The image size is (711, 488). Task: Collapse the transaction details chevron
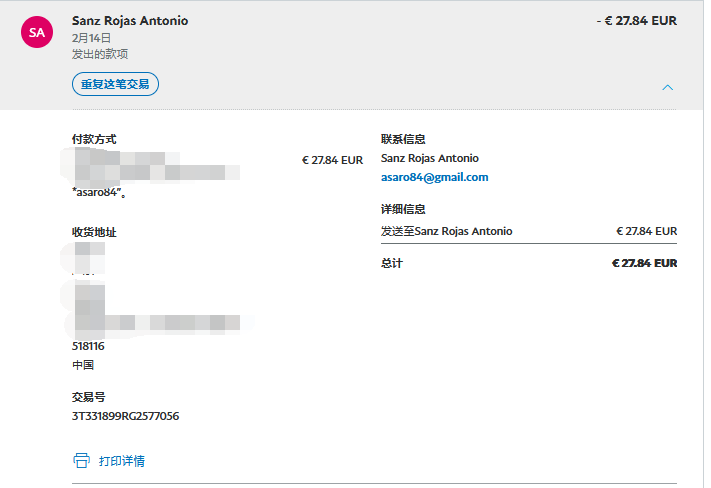pyautogui.click(x=668, y=87)
